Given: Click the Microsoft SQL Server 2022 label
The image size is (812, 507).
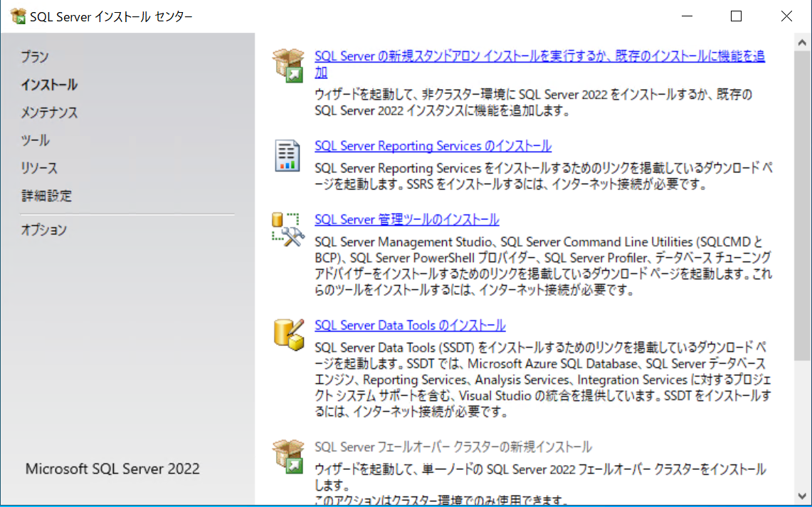Looking at the screenshot, I should 112,469.
